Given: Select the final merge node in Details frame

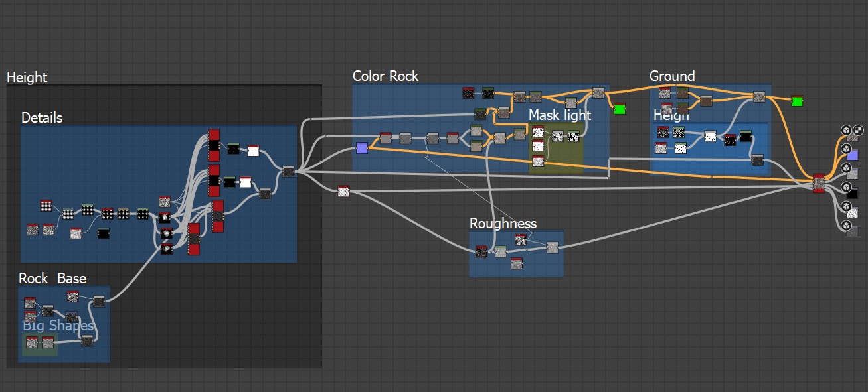Looking at the screenshot, I should point(288,172).
